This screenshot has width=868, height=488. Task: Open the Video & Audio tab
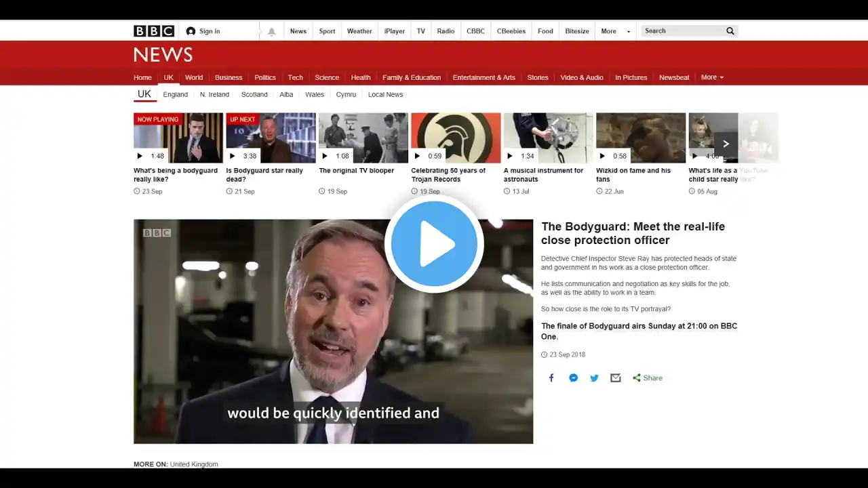(582, 77)
